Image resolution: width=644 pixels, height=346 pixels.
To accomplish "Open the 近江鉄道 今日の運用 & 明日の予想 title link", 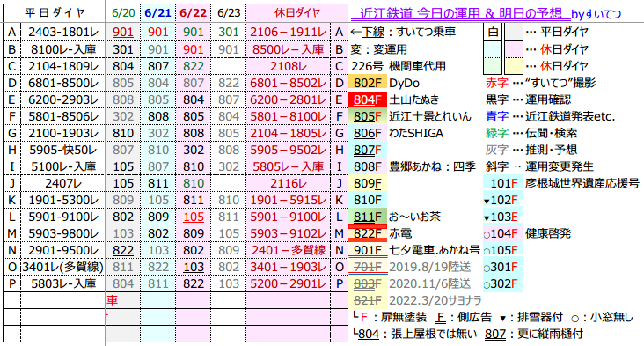I will (460, 14).
